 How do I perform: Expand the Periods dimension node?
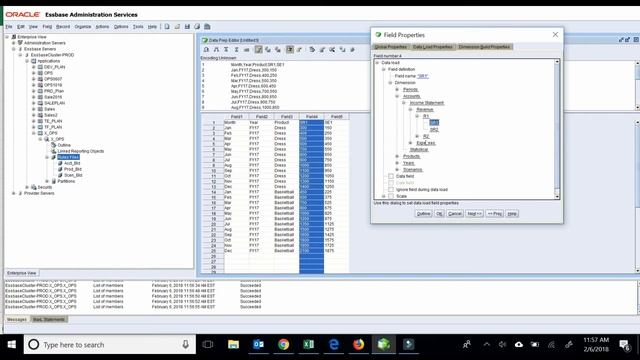point(397,89)
